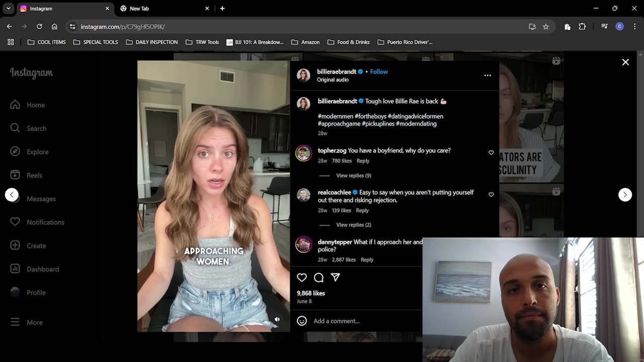Open apps grid in bookmarks bar
This screenshot has width=644, height=362.
(x=11, y=42)
